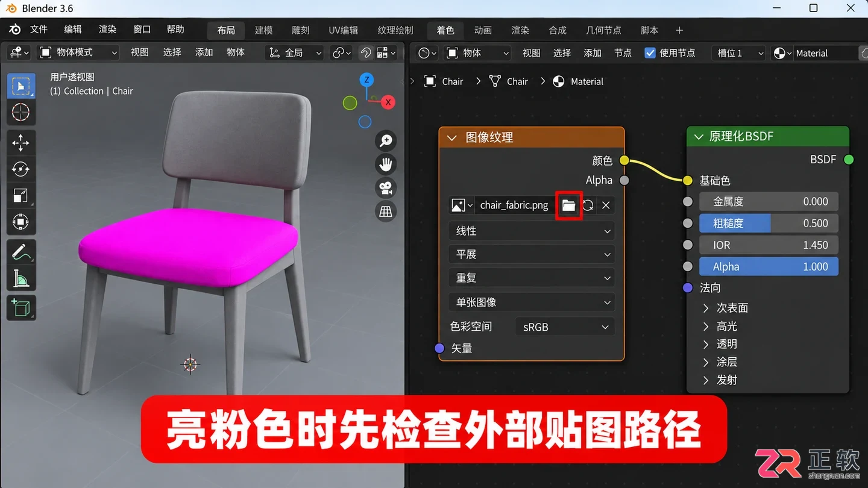Open the 槽位 1 material slot dropdown
The width and height of the screenshot is (868, 488).
[738, 53]
